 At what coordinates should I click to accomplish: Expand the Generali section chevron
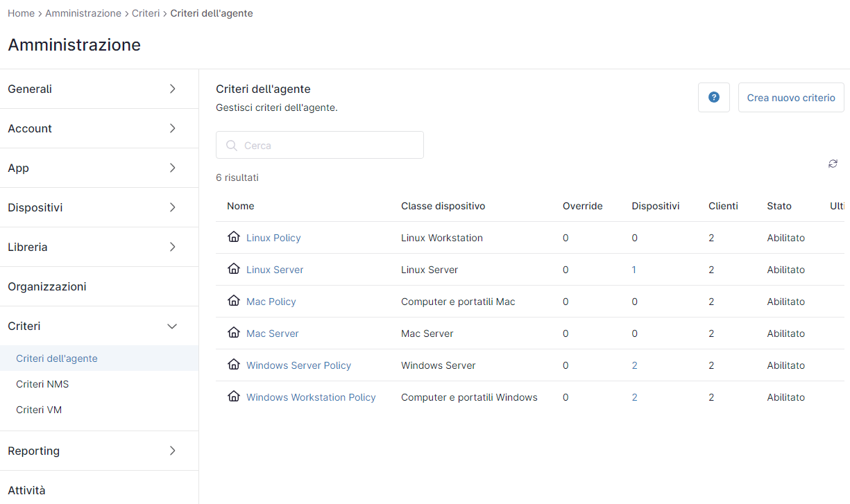click(173, 89)
